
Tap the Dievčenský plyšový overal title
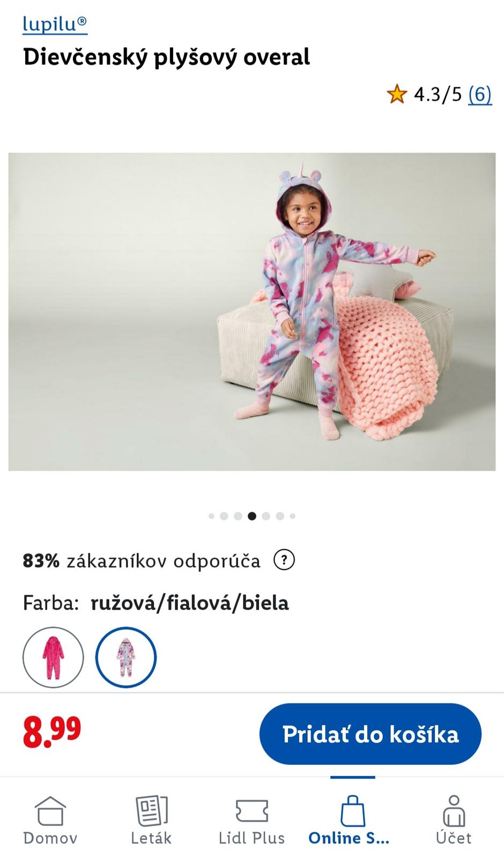tap(166, 57)
